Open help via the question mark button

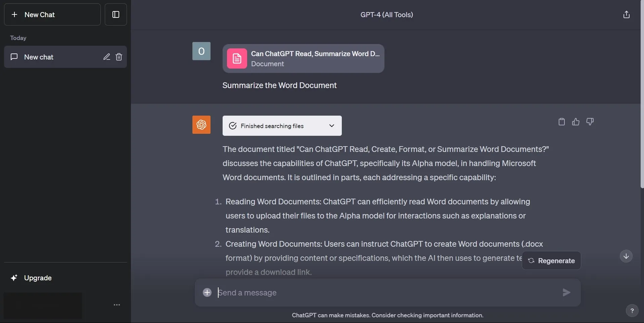632,311
